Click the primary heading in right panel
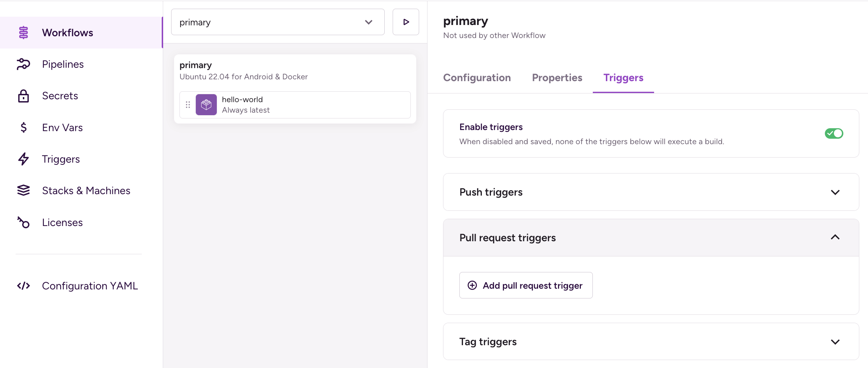This screenshot has width=868, height=368. pyautogui.click(x=466, y=21)
